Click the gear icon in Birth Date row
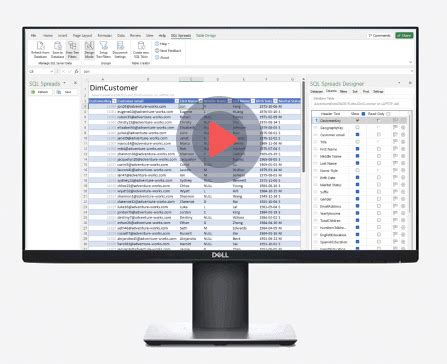 click(x=403, y=178)
